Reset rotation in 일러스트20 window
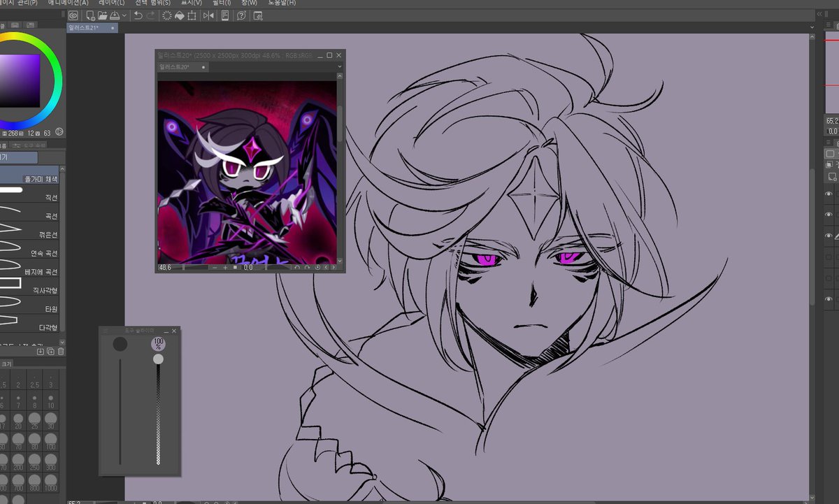 click(x=317, y=268)
